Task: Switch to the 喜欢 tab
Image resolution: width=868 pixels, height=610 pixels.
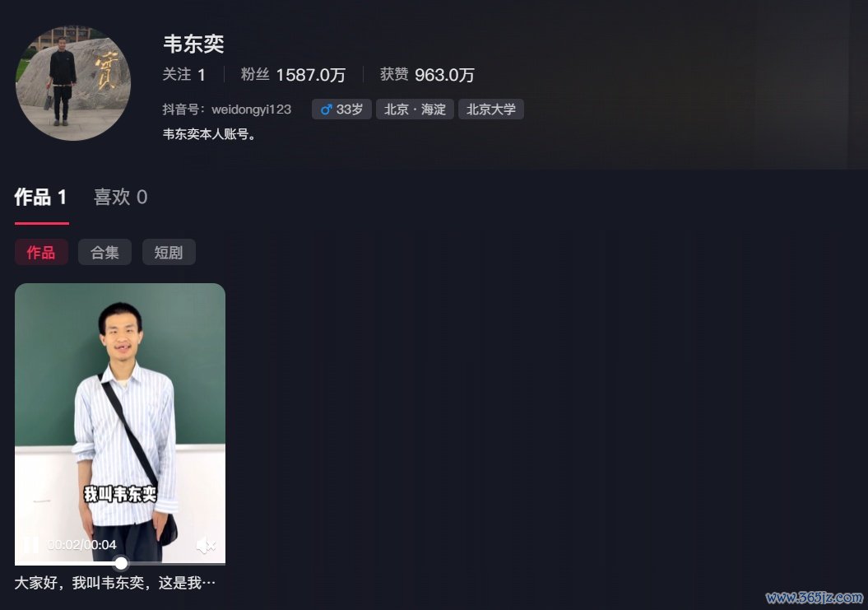Action: pos(121,198)
